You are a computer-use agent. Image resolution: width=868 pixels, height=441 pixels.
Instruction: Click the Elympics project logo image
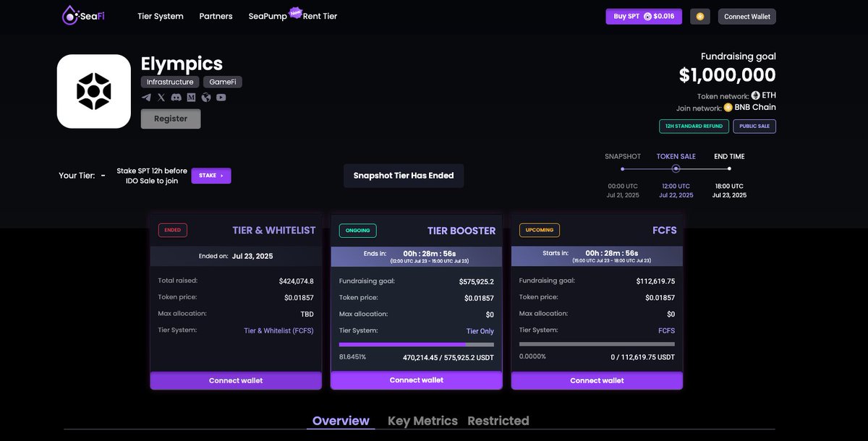click(94, 91)
